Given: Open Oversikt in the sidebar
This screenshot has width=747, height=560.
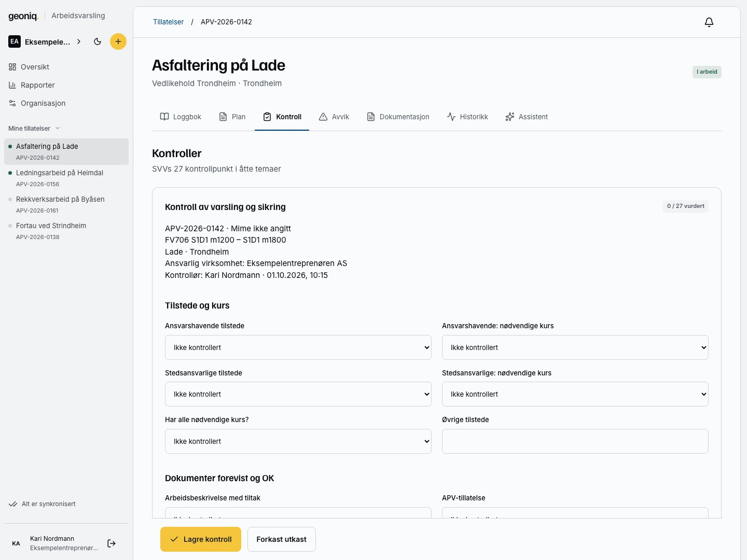Looking at the screenshot, I should tap(66, 67).
